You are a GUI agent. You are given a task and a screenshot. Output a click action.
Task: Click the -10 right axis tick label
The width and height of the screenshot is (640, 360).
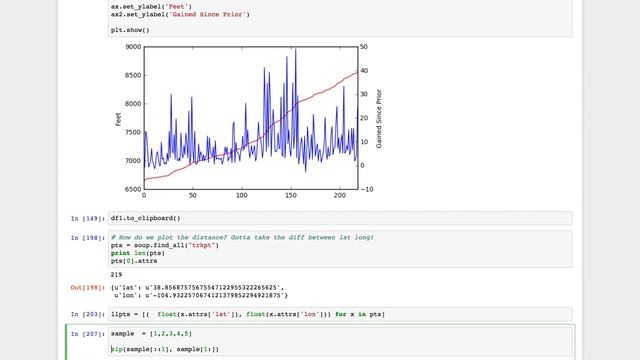(367, 189)
